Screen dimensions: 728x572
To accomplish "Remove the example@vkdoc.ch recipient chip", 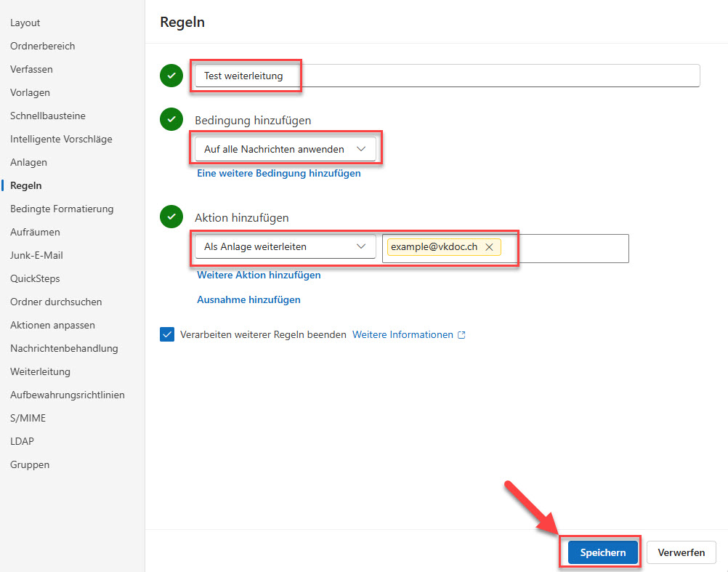I will click(x=489, y=247).
